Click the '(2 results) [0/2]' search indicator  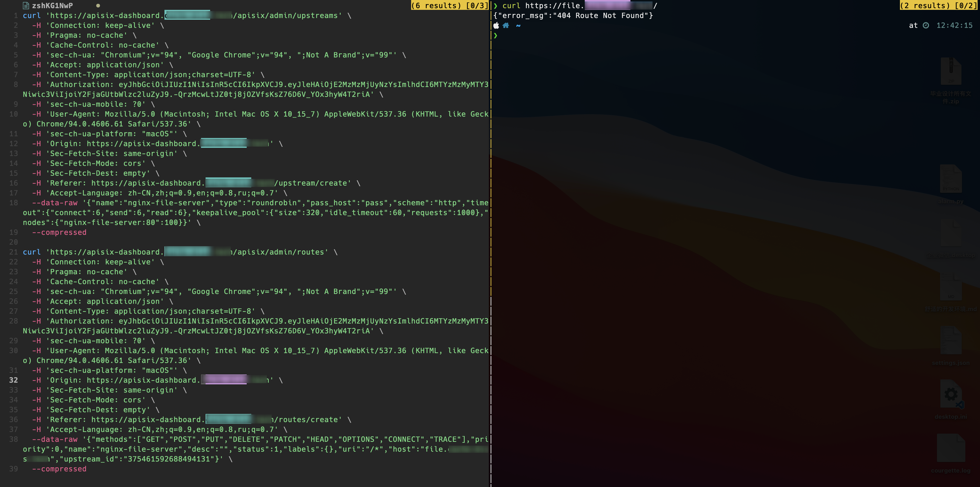[x=939, y=6]
